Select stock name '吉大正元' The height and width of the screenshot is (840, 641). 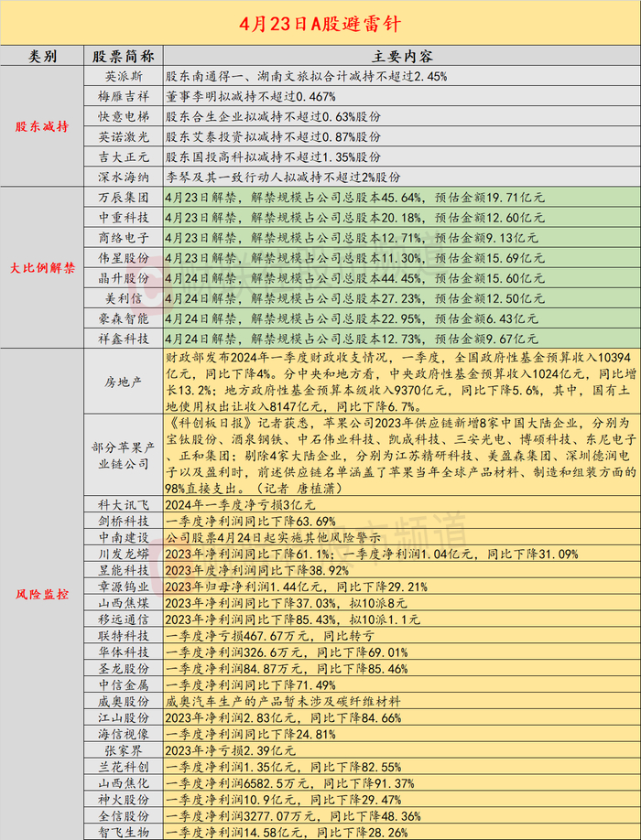click(124, 157)
